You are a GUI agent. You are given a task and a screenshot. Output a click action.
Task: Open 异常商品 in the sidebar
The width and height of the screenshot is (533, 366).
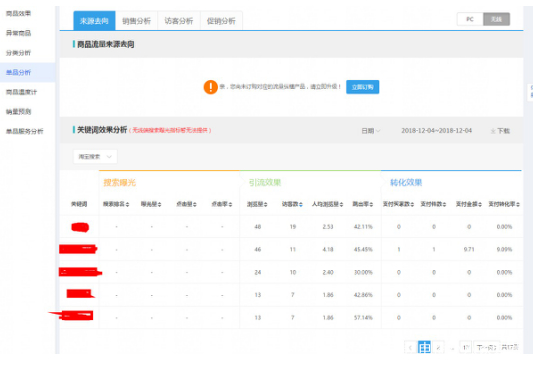[x=19, y=33]
